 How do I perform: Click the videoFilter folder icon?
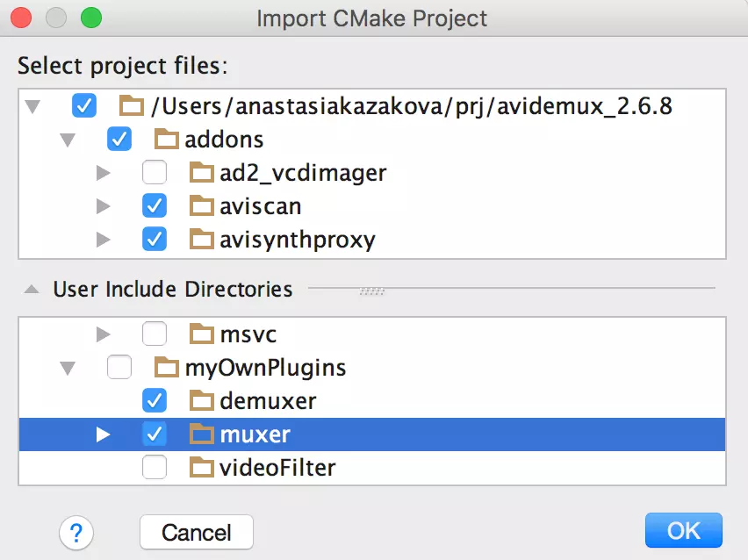click(202, 468)
